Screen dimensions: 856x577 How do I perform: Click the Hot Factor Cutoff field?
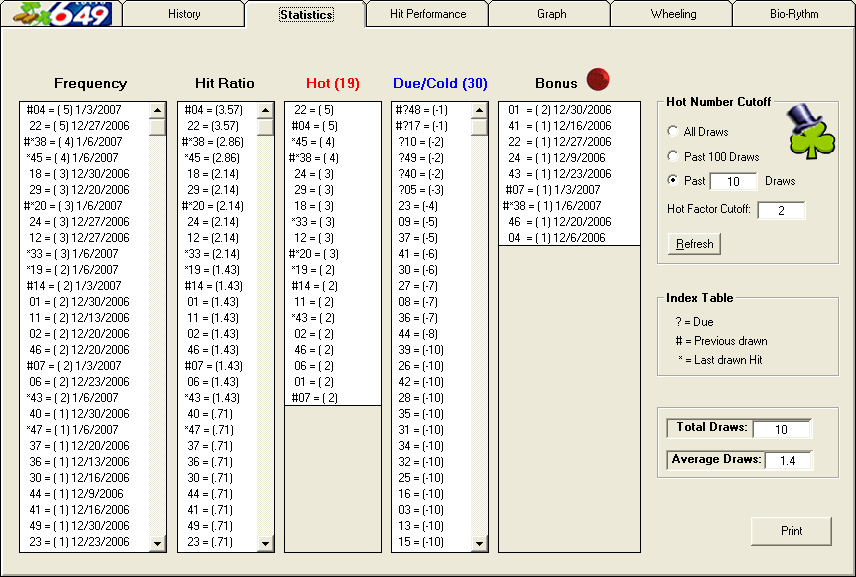coord(781,210)
